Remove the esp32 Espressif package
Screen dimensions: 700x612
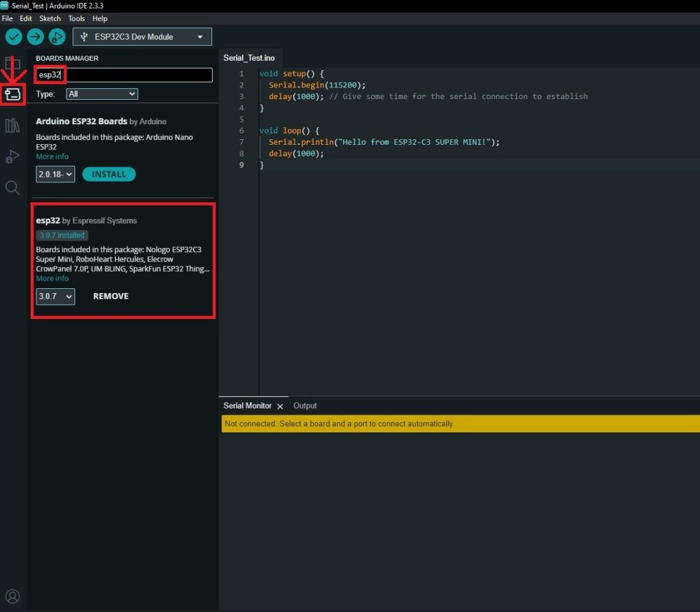tap(111, 296)
